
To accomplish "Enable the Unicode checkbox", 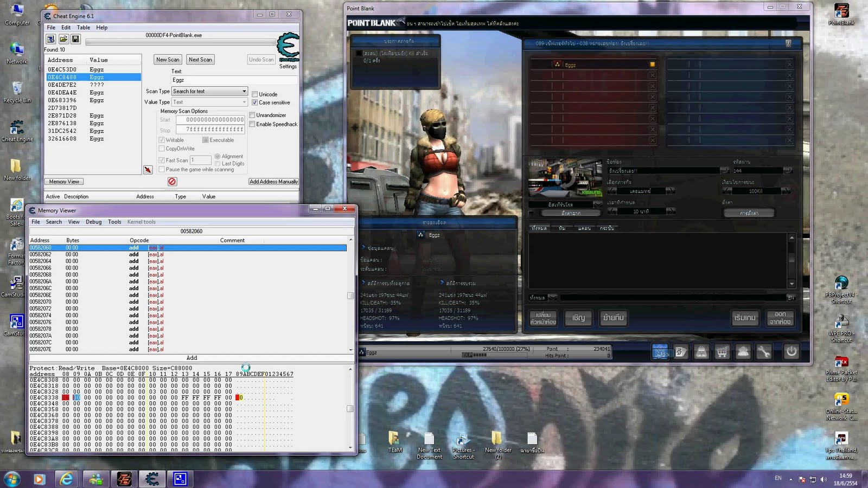I will click(x=254, y=94).
